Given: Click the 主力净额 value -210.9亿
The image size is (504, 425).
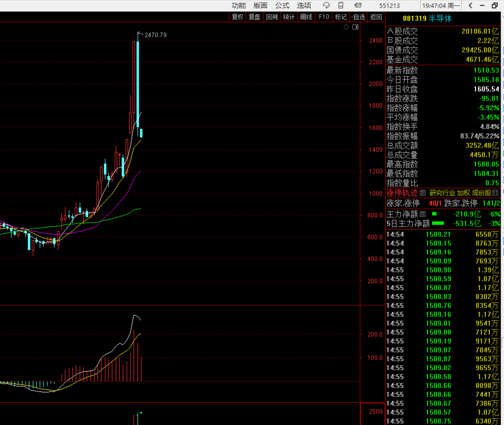Looking at the screenshot, I should point(467,214).
